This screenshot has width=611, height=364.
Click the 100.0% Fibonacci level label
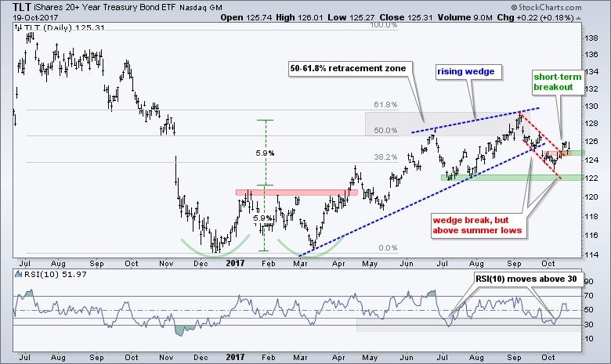(384, 25)
